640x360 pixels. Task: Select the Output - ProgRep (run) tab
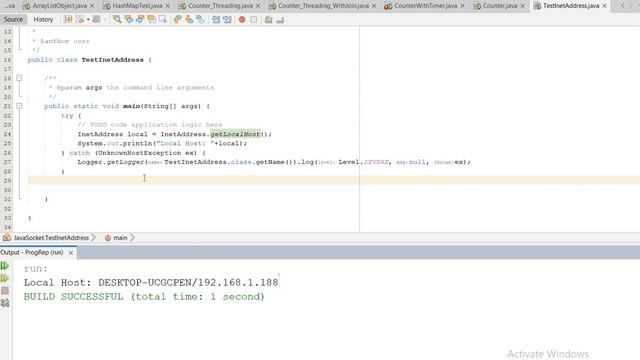pyautogui.click(x=32, y=253)
